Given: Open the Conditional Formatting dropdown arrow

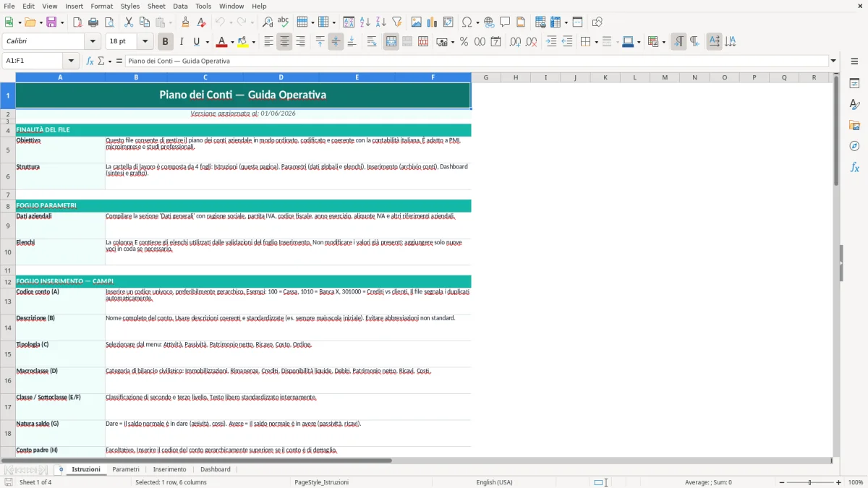Looking at the screenshot, I should (x=663, y=42).
